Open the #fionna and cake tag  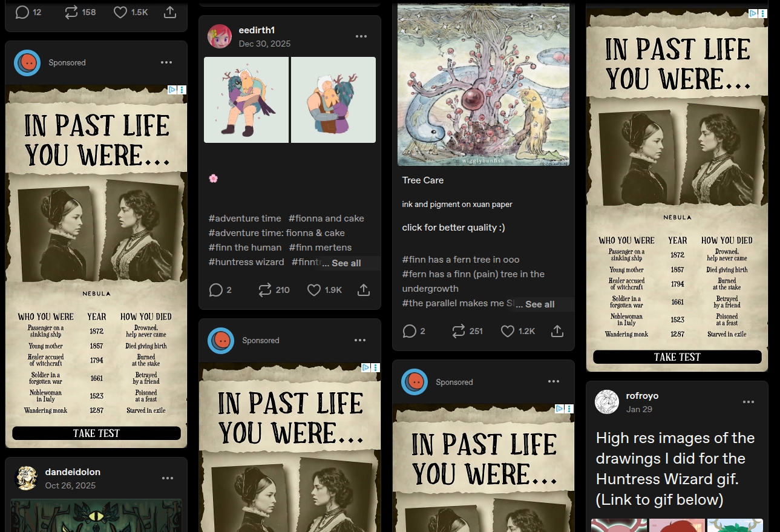[326, 218]
